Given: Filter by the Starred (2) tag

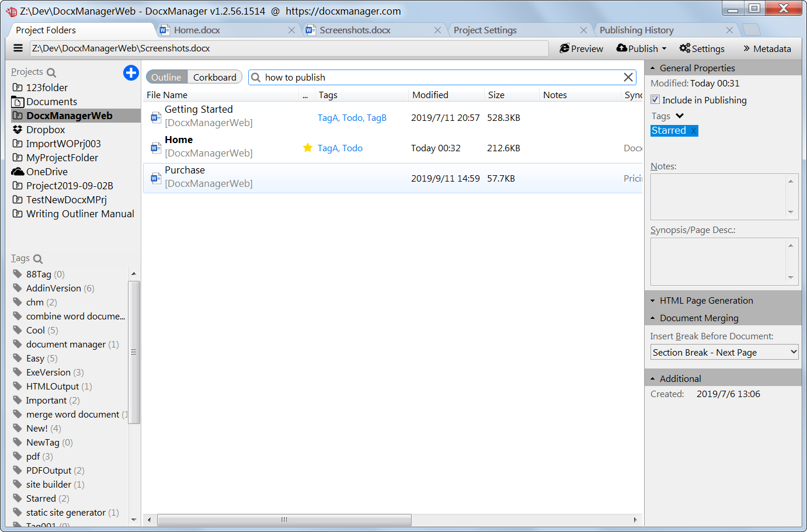Looking at the screenshot, I should pos(47,498).
